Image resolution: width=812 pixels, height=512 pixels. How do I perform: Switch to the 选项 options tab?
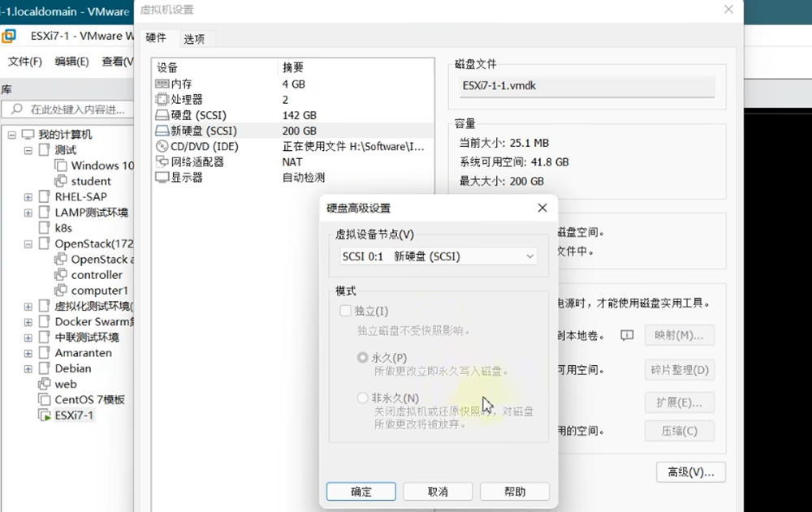point(194,39)
